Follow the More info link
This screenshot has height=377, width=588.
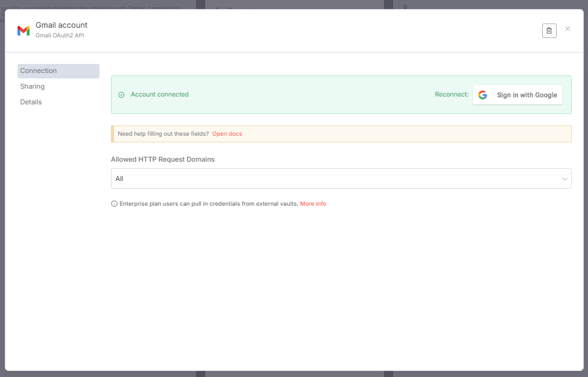pos(313,204)
